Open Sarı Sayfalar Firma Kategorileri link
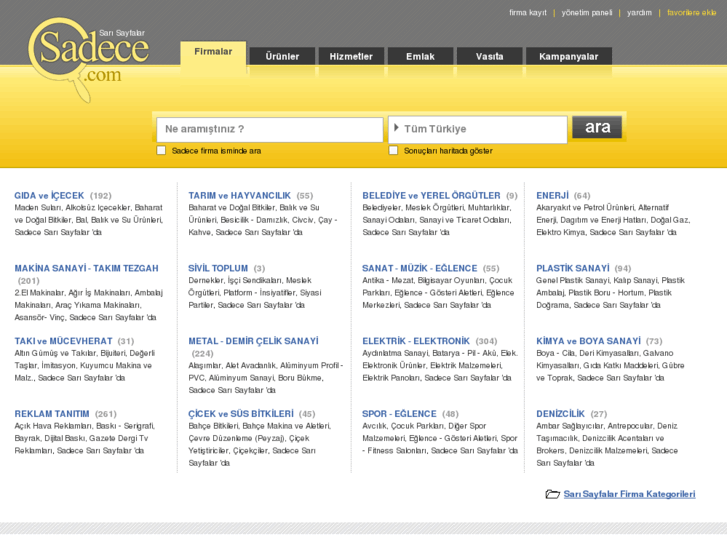This screenshot has width=727, height=545. (629, 494)
